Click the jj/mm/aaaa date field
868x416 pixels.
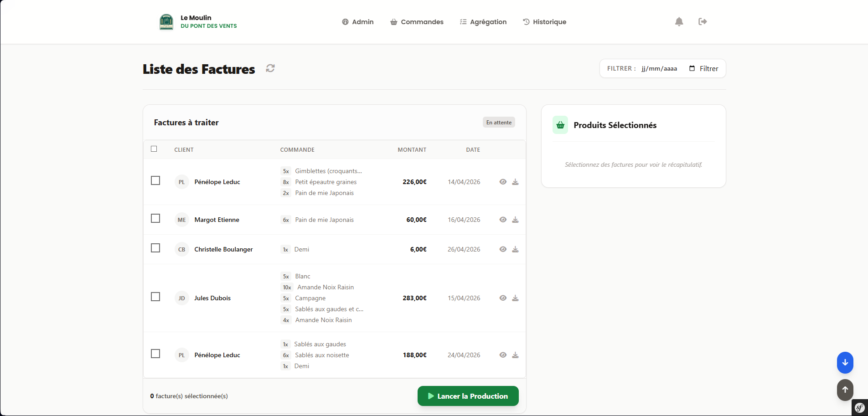659,68
